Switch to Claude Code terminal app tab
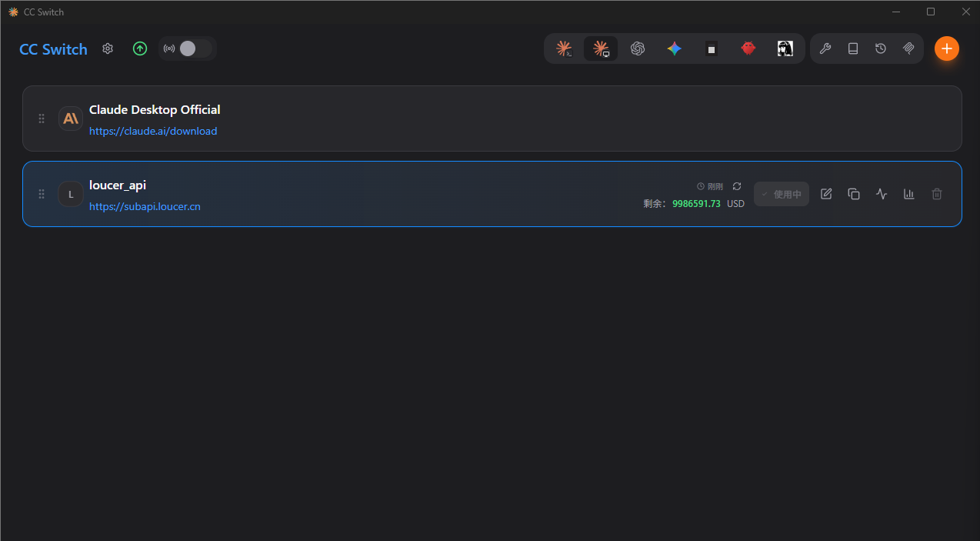The width and height of the screenshot is (980, 541). (x=564, y=48)
